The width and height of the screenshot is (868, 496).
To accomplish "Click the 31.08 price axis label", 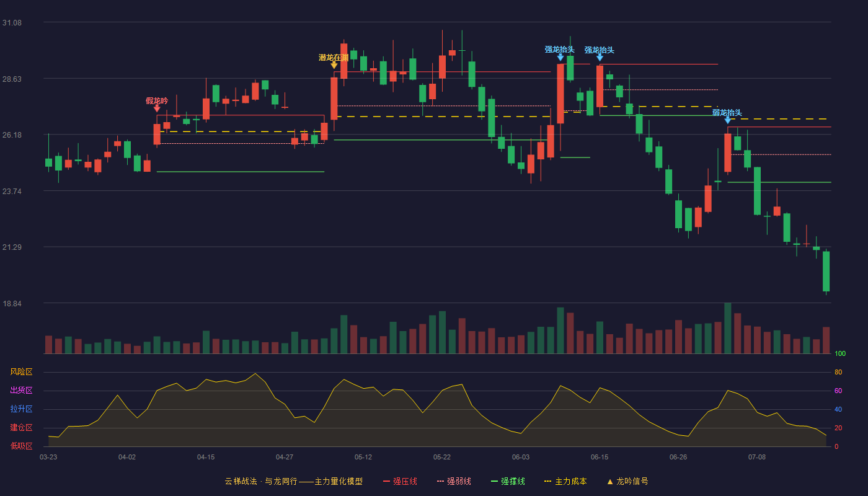I will tap(12, 23).
